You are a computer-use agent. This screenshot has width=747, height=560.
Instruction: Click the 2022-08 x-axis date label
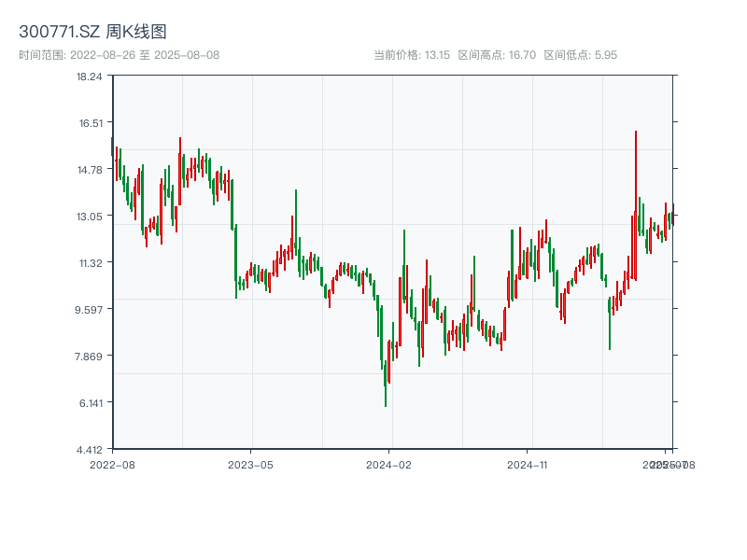112,464
